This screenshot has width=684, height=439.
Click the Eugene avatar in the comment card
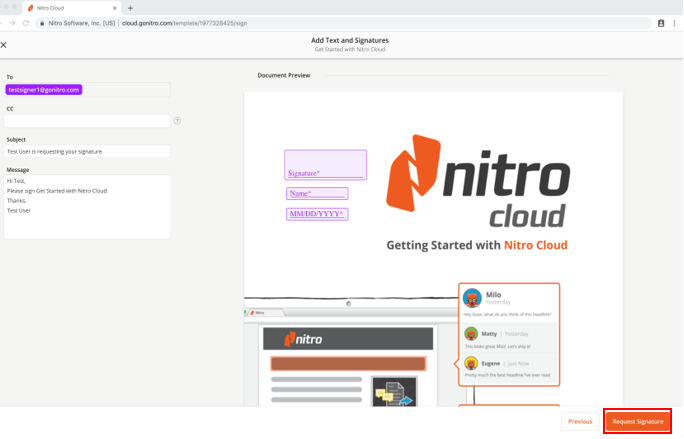(x=471, y=363)
